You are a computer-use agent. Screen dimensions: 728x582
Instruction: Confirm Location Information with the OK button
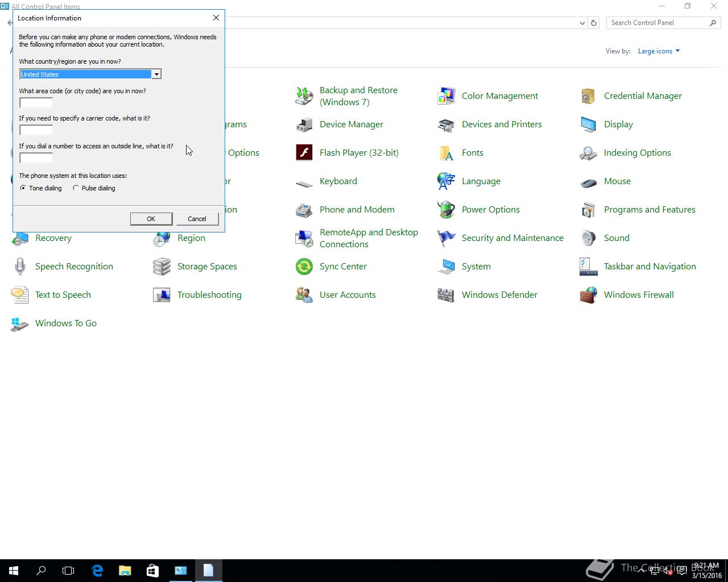coord(151,219)
